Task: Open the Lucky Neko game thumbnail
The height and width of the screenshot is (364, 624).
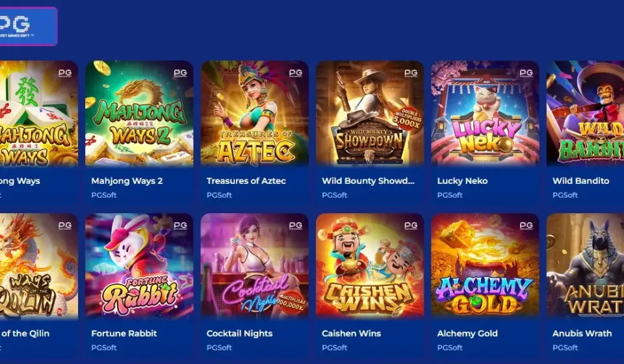Action: click(485, 114)
